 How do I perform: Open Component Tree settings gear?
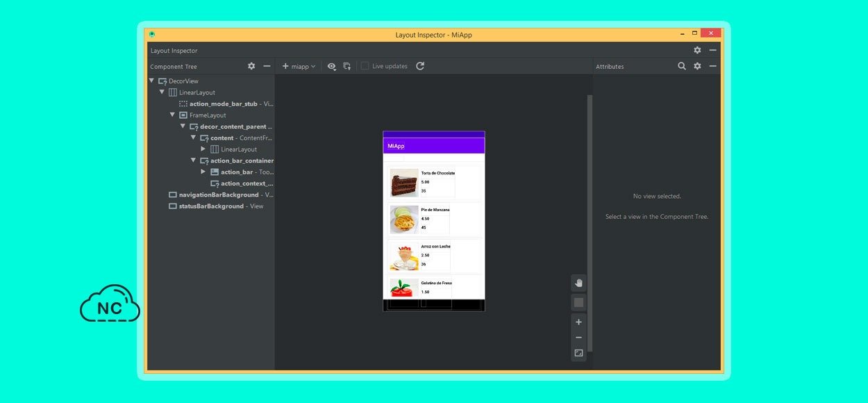click(x=251, y=66)
